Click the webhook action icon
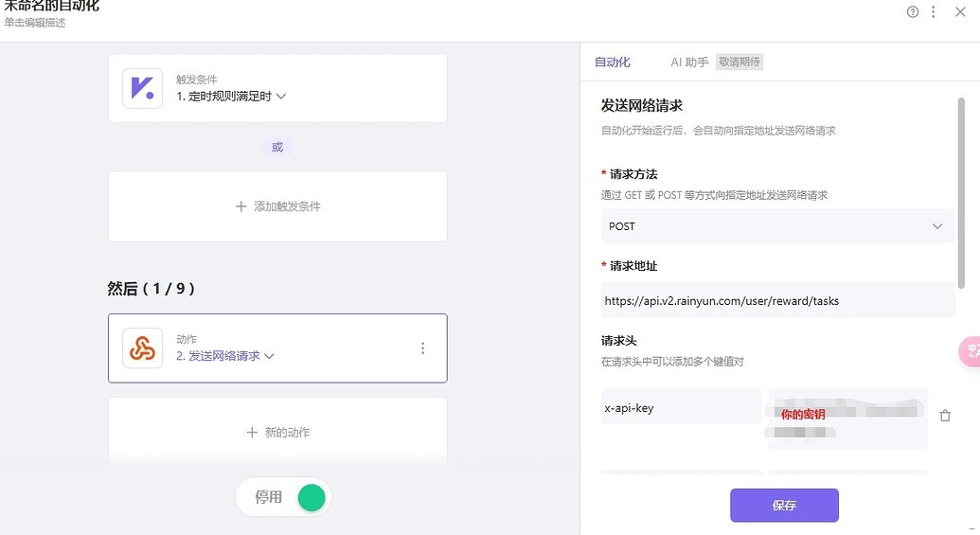The height and width of the screenshot is (535, 980). pyautogui.click(x=142, y=348)
